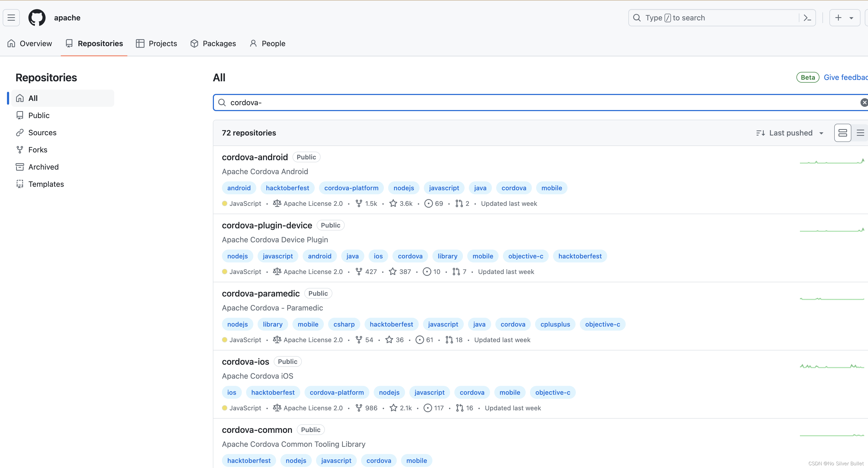
Task: Clear the repository filter with the X
Action: (864, 103)
